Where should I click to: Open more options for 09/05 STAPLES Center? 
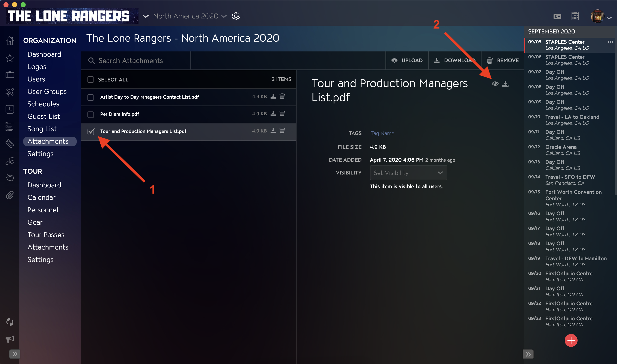[x=610, y=42]
